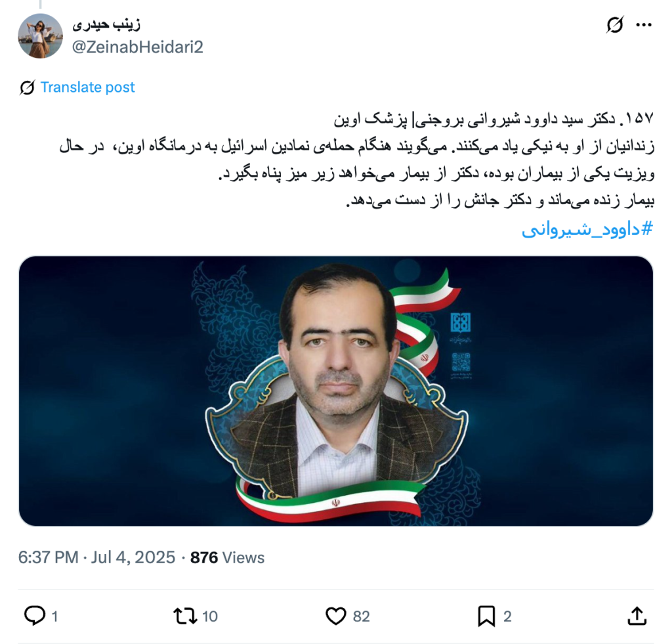Open the three-dot more options menu
Screen dimensions: 672x644
click(644, 25)
